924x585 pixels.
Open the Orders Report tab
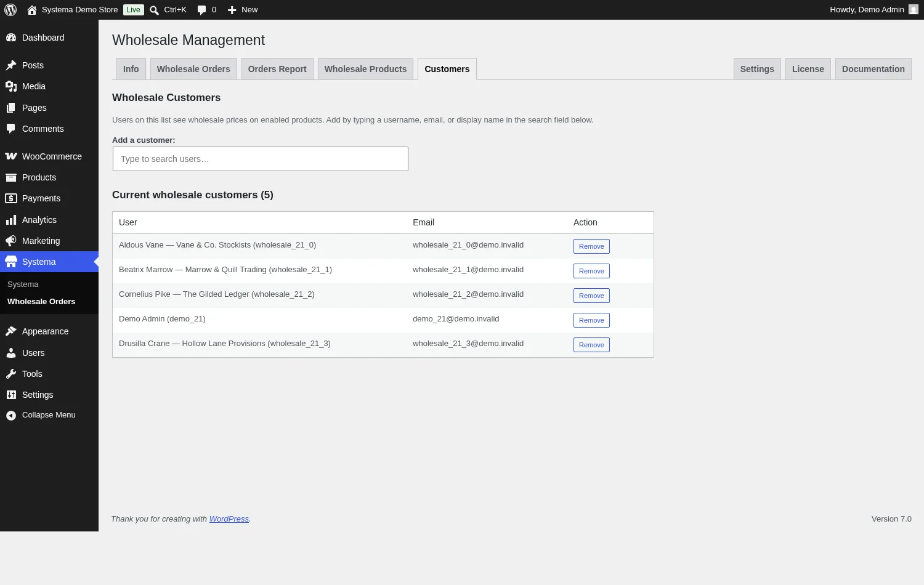[277, 69]
